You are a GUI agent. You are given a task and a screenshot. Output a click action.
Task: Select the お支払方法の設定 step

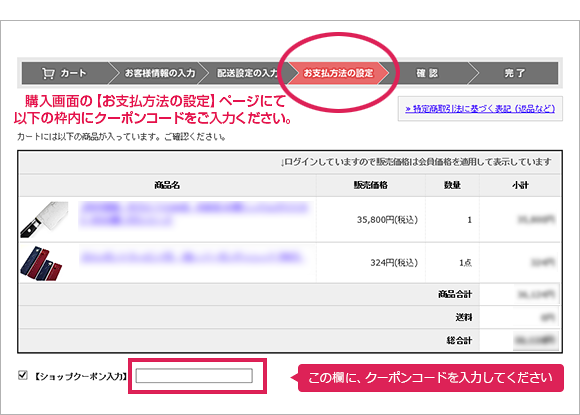pos(338,73)
